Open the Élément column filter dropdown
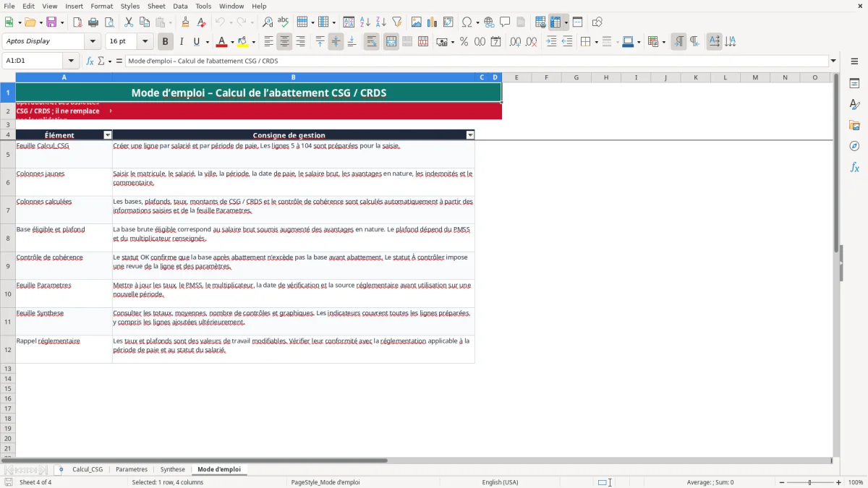 (x=108, y=135)
